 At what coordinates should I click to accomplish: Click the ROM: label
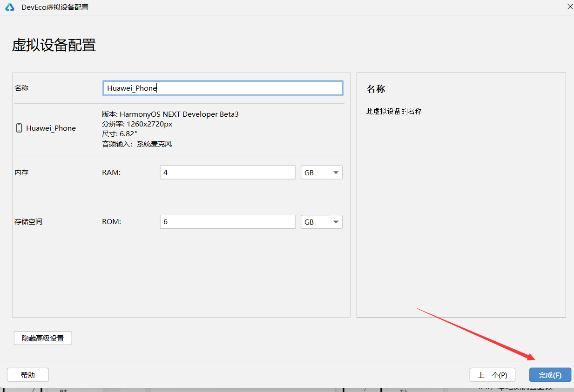click(111, 222)
